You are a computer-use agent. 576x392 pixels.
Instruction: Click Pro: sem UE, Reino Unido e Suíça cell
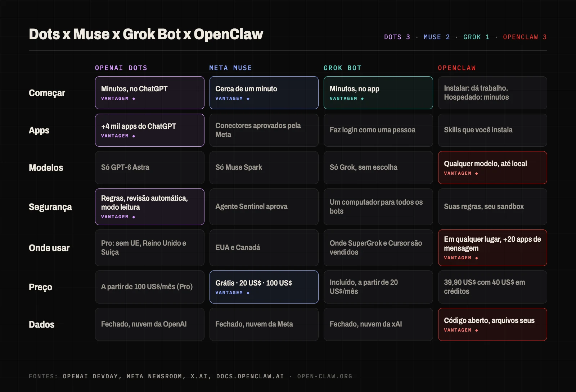tap(150, 248)
